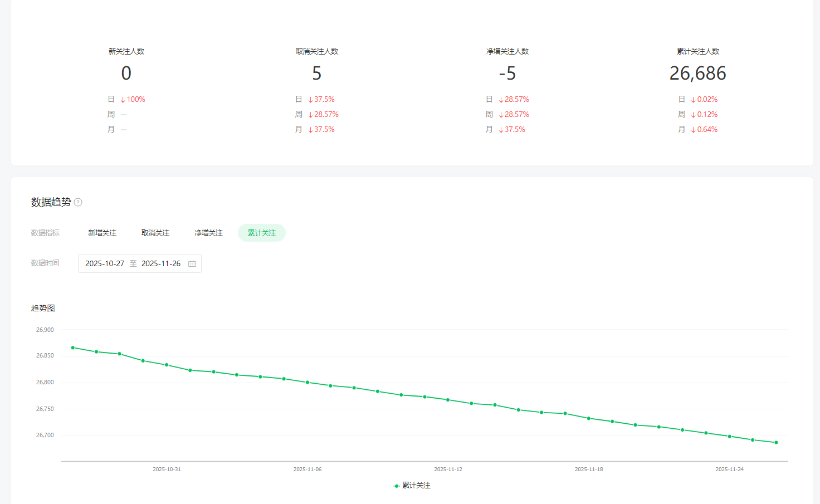
Task: Click the 净增关注人数 value of -5
Action: pyautogui.click(x=507, y=73)
